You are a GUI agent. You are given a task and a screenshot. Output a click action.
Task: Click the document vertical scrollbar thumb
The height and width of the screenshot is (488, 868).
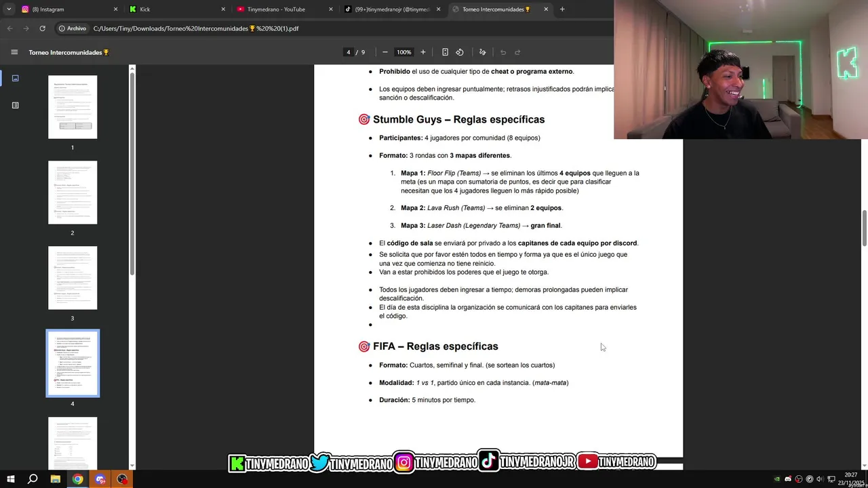click(x=865, y=228)
